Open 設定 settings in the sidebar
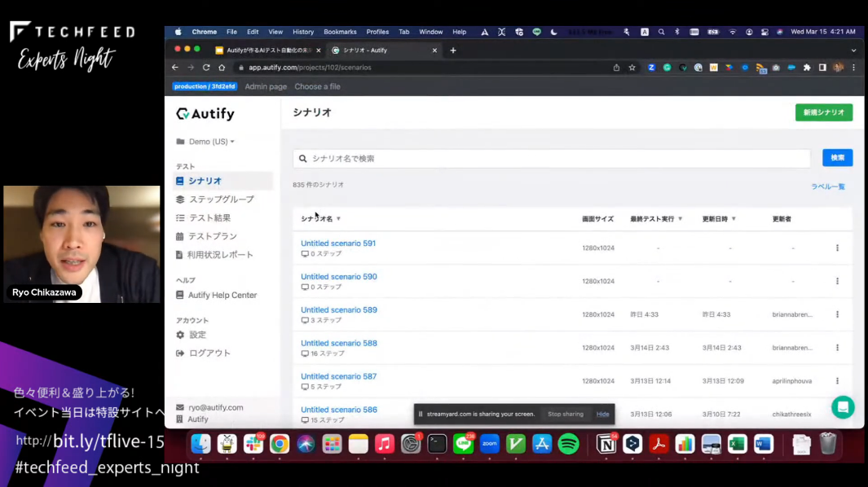Screen dimensions: 868x487 point(191,335)
